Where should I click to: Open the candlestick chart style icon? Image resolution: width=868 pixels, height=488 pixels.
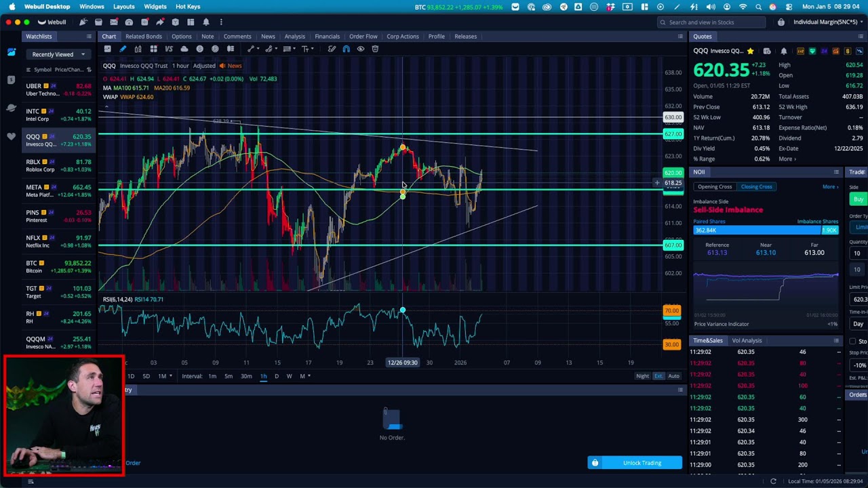click(138, 49)
